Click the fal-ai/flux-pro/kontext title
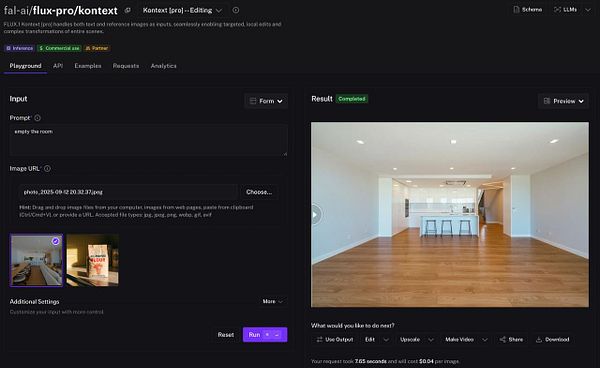Screen dimensions: 600x368 (61, 11)
